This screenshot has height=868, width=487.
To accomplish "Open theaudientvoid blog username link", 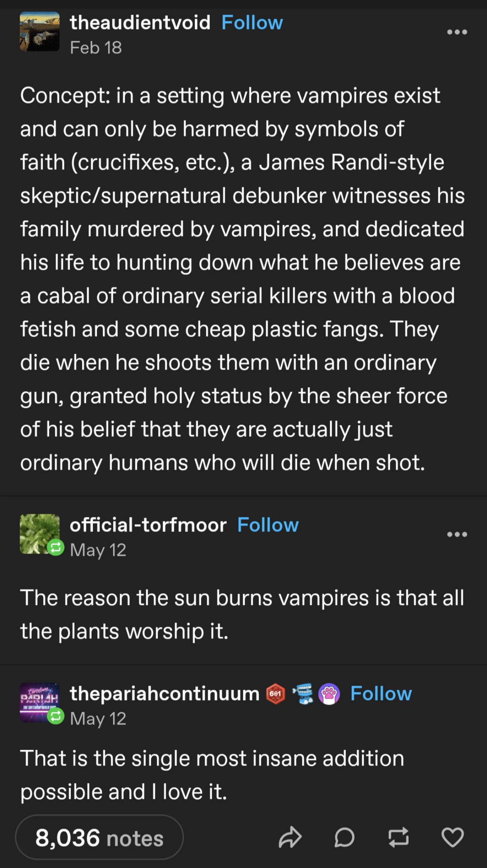I will point(140,22).
